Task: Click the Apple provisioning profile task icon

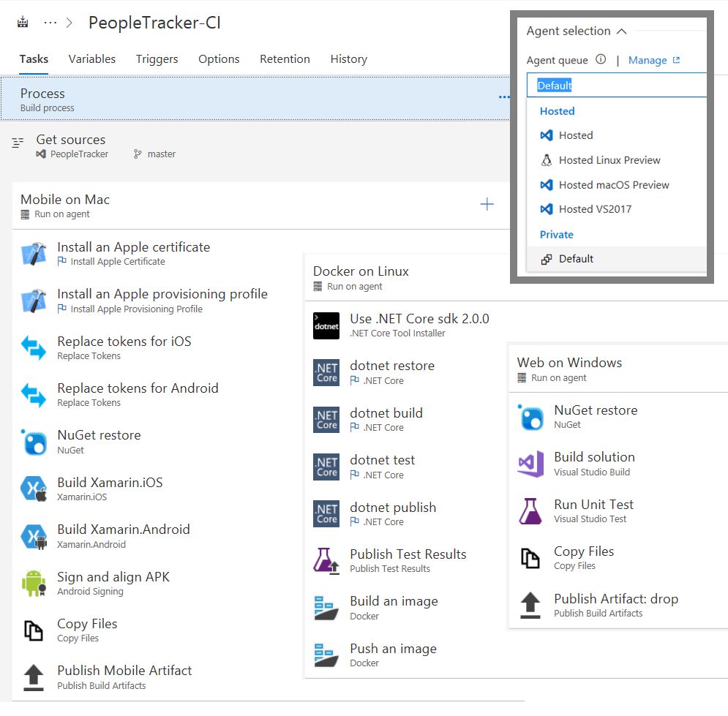Action: point(34,301)
